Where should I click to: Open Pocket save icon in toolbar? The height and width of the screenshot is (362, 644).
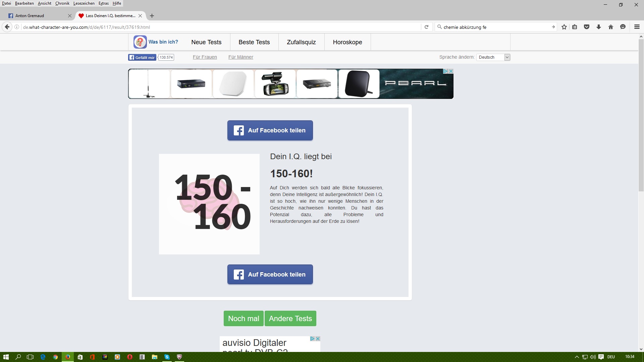[x=587, y=27]
